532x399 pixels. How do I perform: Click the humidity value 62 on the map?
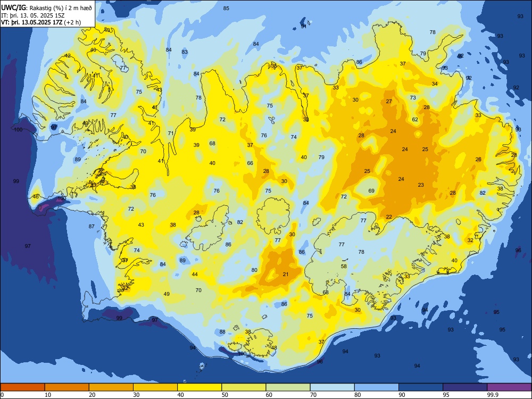tap(415, 119)
